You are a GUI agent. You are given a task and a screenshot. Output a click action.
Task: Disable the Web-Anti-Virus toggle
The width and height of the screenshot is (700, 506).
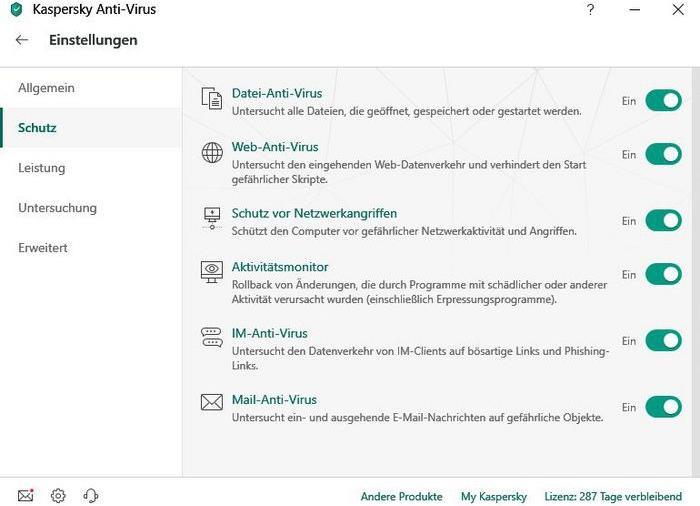[663, 154]
